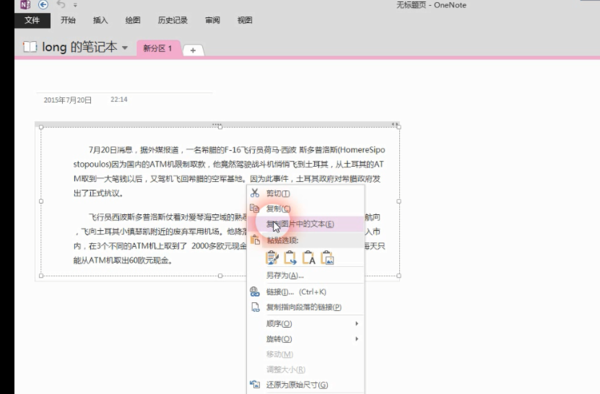This screenshot has width=600, height=394.
Task: Click the paste clipboard icon beside 粘贴选项
Action: 255,240
